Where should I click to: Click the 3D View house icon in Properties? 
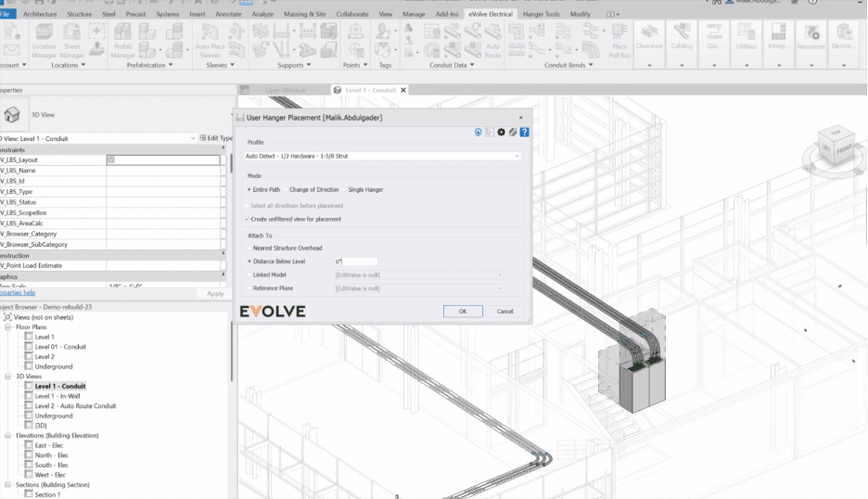click(12, 115)
